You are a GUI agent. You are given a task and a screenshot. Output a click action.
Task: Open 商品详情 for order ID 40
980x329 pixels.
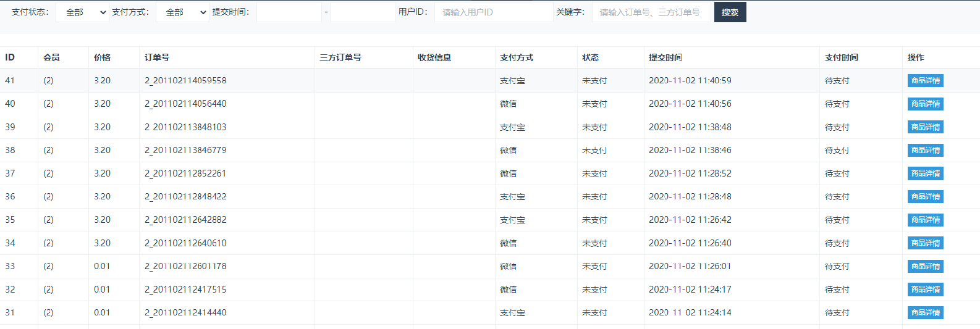(x=925, y=104)
